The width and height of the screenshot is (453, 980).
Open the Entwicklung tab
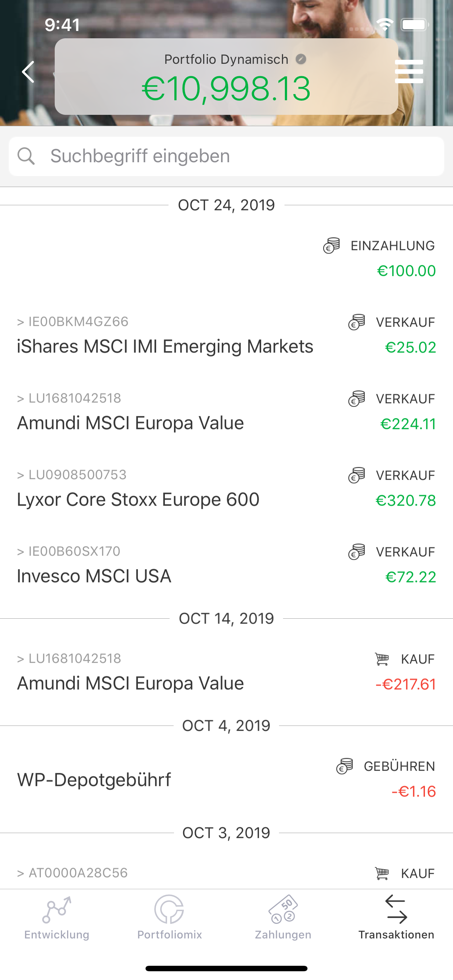57,918
